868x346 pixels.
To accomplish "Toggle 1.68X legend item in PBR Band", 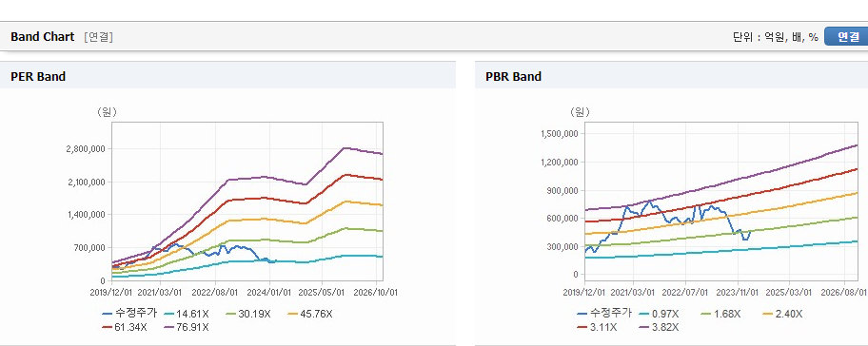I will [720, 314].
